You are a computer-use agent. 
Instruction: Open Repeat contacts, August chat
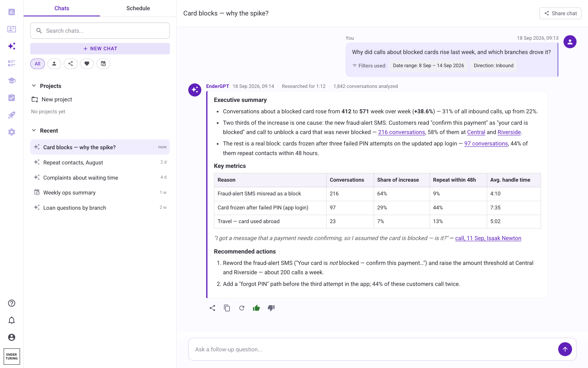(100, 162)
